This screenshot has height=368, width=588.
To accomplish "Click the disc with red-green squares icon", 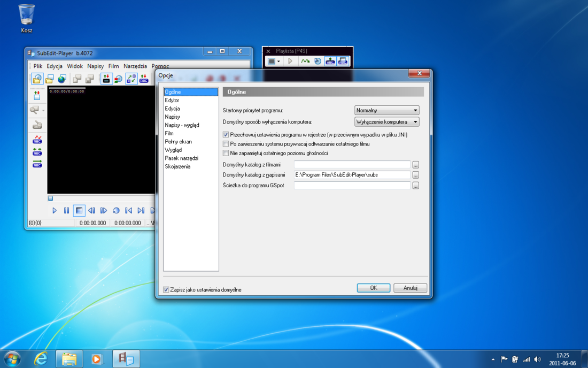I will tap(119, 79).
